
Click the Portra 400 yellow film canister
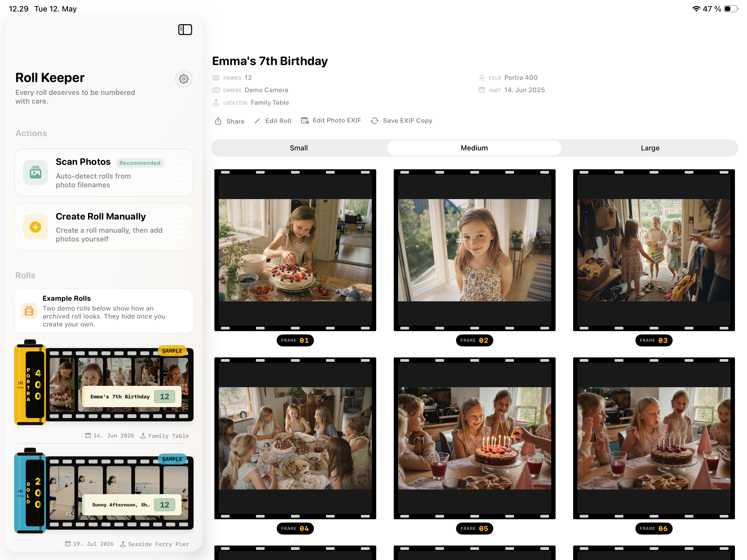pos(30,382)
